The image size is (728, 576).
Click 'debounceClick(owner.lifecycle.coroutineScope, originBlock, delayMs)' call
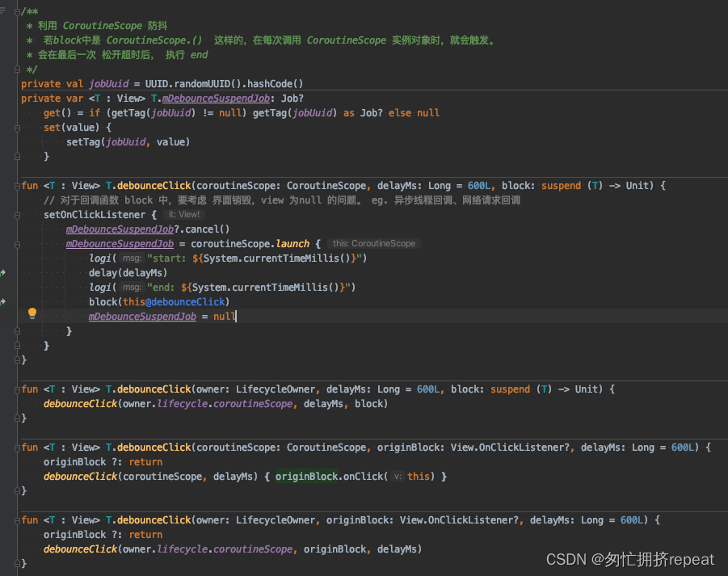[233, 549]
